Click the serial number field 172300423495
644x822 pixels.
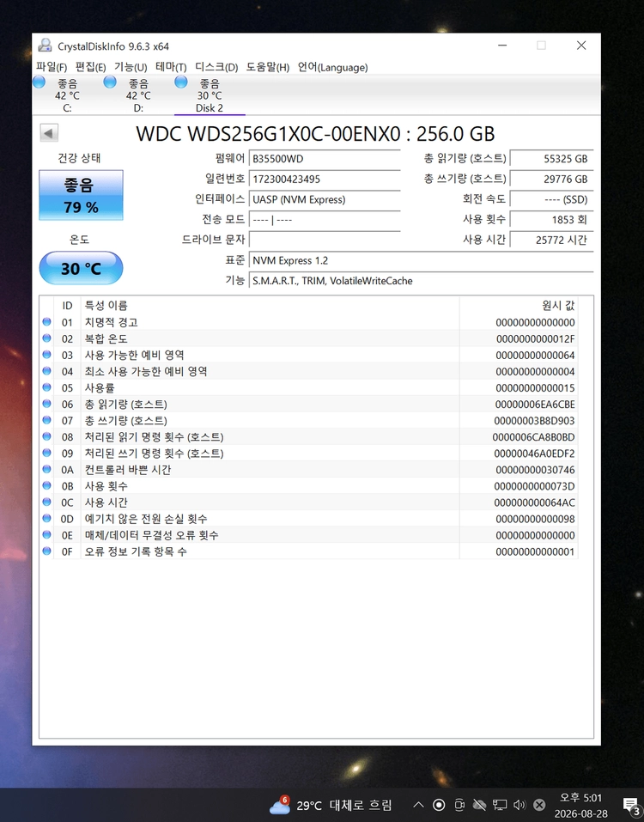point(325,180)
